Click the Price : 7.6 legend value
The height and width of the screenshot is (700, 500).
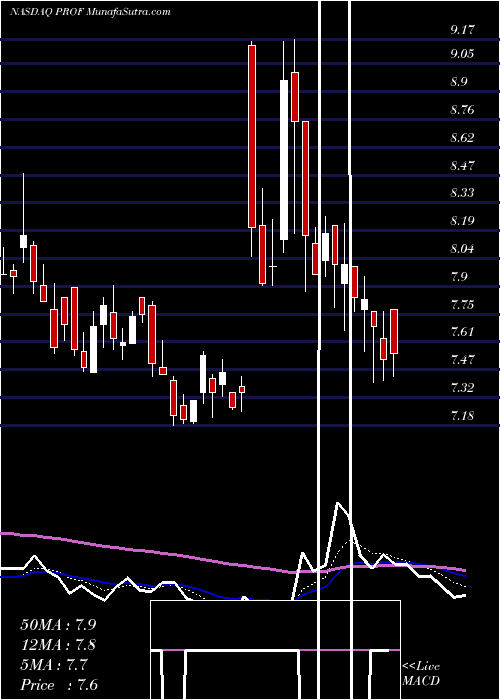coord(59,685)
